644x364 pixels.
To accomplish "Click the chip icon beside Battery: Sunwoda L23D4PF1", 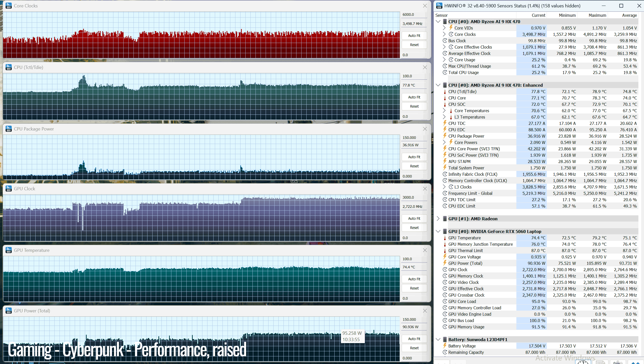I will [x=445, y=340].
